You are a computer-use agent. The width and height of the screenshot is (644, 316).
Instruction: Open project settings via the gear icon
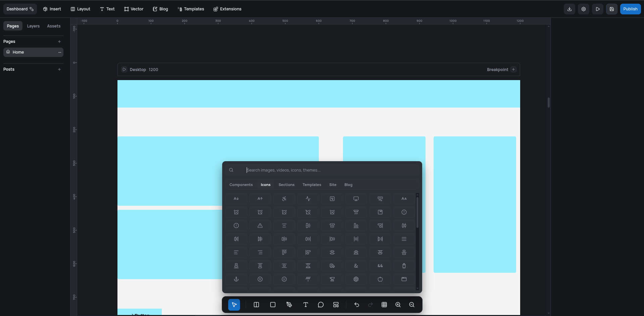(x=584, y=9)
